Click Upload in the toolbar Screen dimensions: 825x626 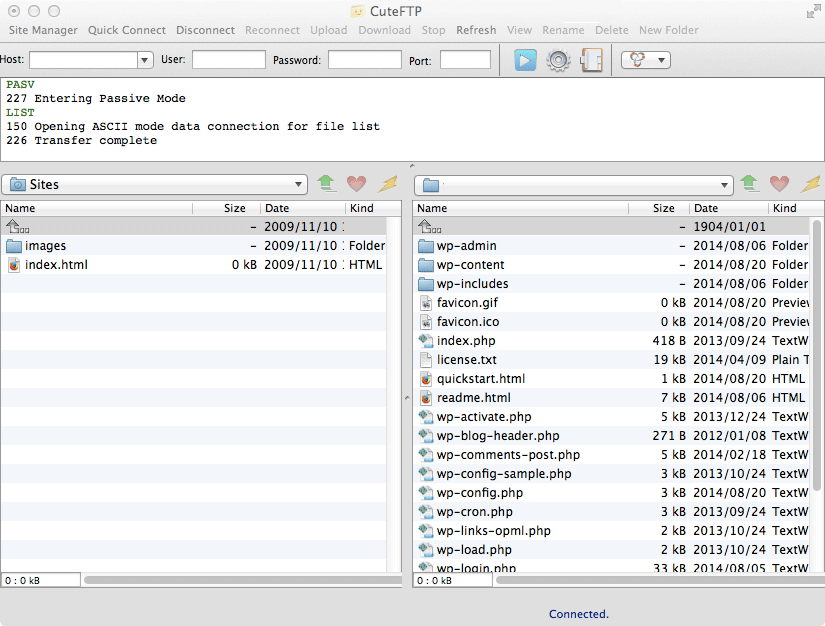click(329, 30)
